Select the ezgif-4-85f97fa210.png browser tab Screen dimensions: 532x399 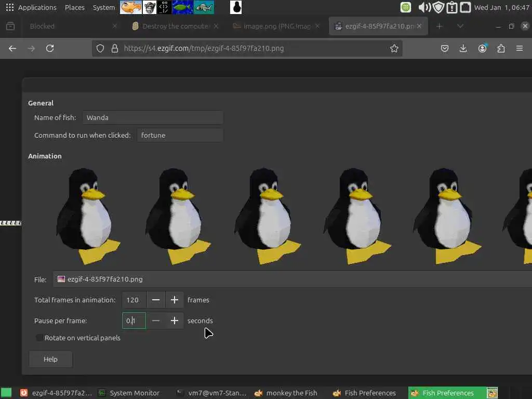(x=378, y=26)
